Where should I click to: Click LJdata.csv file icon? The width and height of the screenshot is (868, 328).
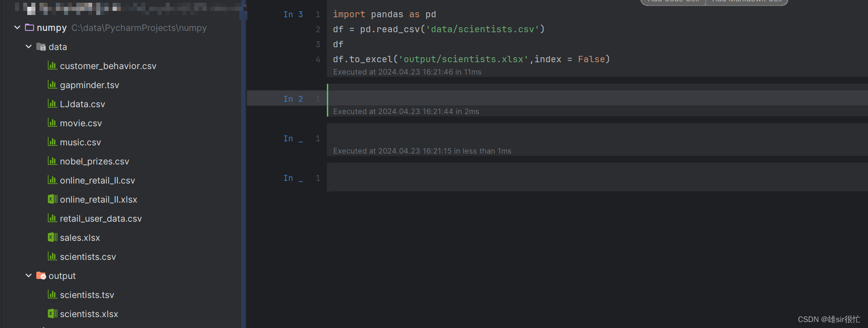pos(52,104)
